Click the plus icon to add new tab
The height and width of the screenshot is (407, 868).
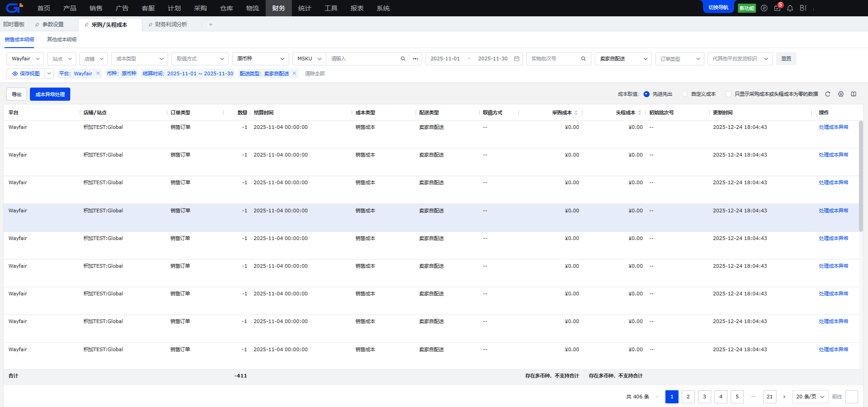pyautogui.click(x=211, y=25)
